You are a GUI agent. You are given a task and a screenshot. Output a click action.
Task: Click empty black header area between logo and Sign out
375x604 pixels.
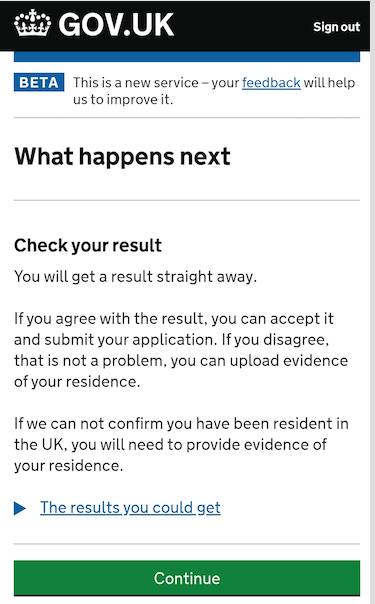point(243,25)
